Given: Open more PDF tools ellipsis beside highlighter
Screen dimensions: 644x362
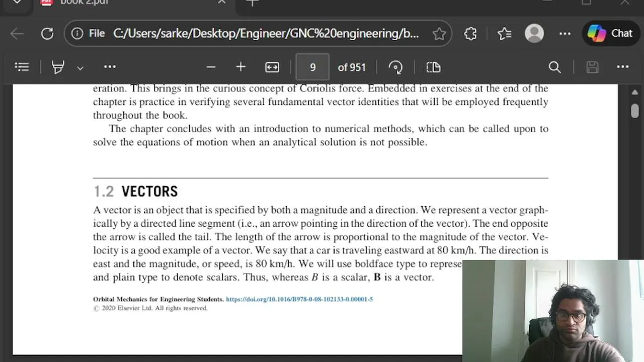Looking at the screenshot, I should pyautogui.click(x=110, y=66).
